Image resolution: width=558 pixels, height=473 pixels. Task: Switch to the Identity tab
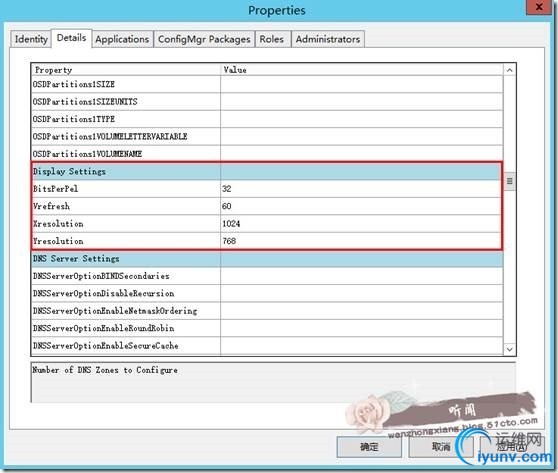31,39
